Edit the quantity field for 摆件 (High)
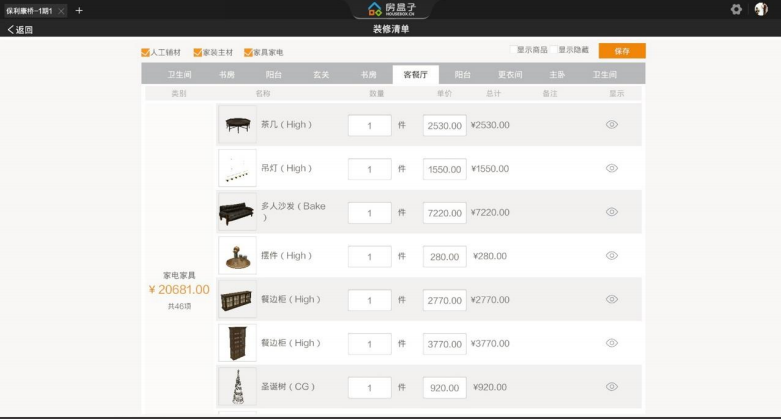The height and width of the screenshot is (419, 781). [x=370, y=257]
